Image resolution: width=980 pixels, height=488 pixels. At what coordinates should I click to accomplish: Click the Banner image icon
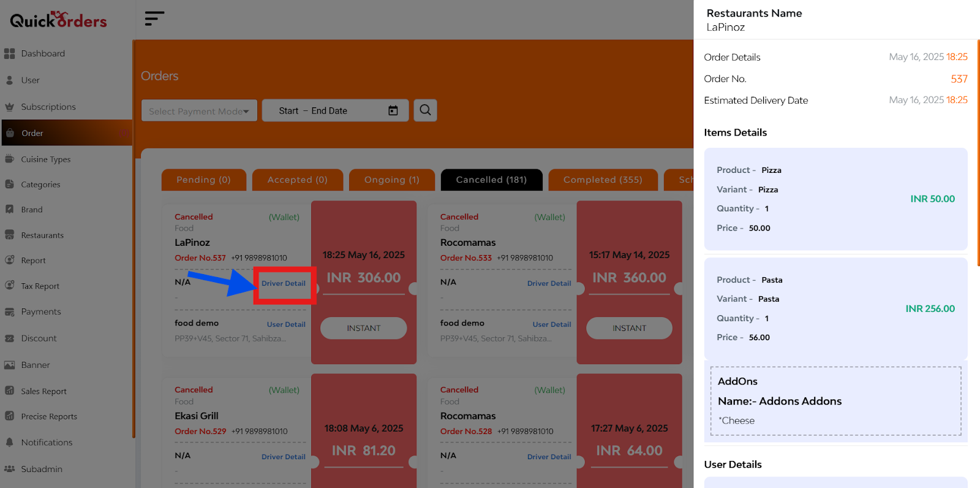pyautogui.click(x=9, y=365)
